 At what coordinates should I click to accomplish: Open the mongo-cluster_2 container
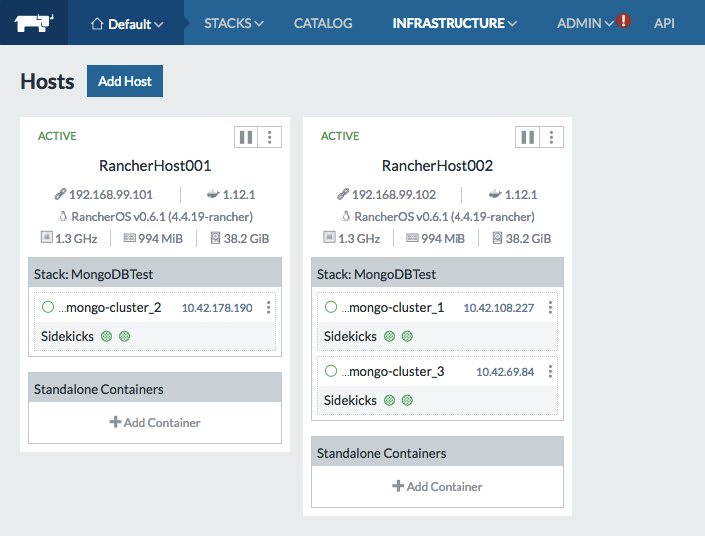pos(110,308)
